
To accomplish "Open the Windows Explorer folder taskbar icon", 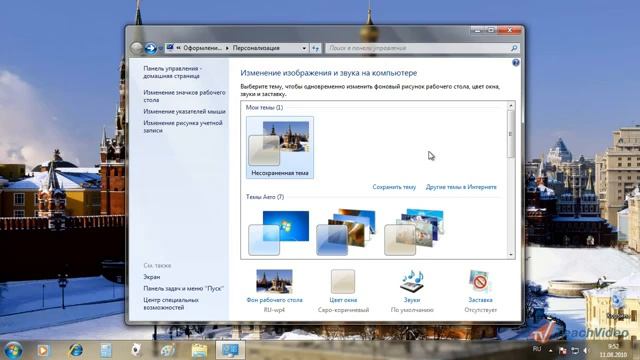I will [x=199, y=350].
